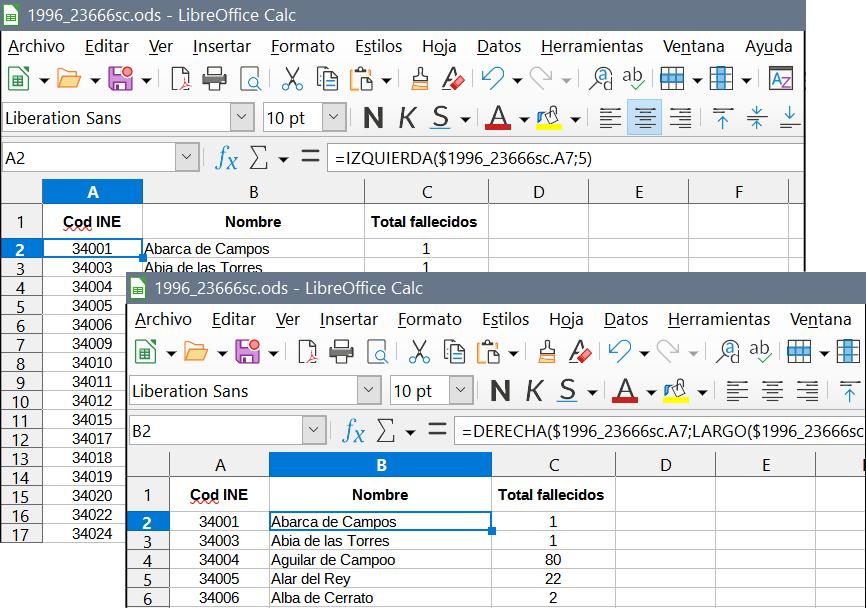Click the Cut scissors icon in the front window
Image resolution: width=866 pixels, height=608 pixels.
[419, 352]
